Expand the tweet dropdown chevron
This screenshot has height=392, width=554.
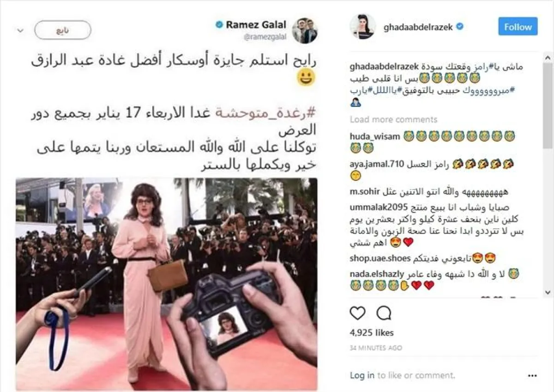pyautogui.click(x=20, y=31)
